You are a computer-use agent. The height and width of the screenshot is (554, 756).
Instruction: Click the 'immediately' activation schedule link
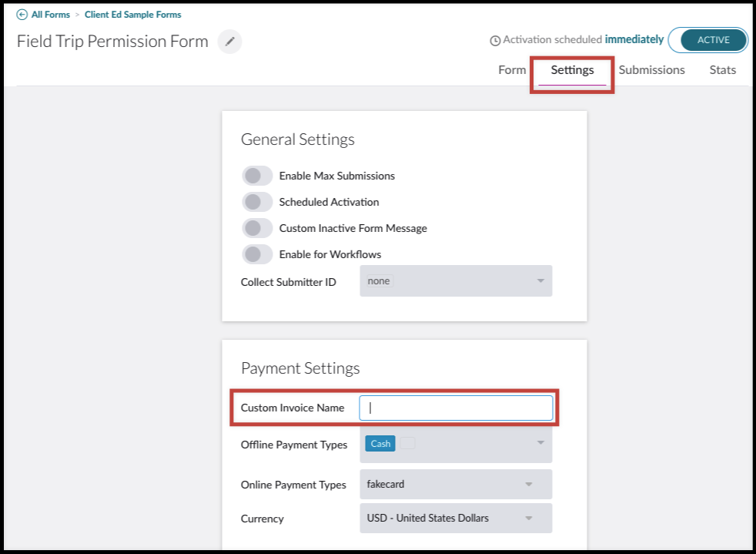(634, 39)
